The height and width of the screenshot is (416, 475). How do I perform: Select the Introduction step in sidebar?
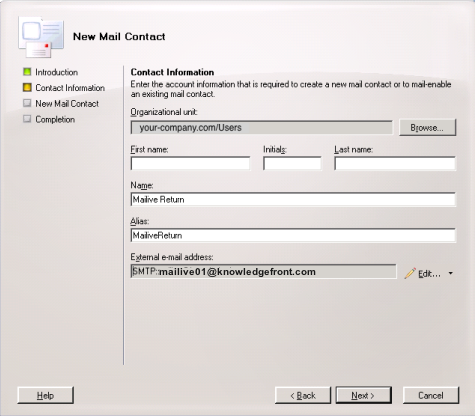(x=57, y=72)
